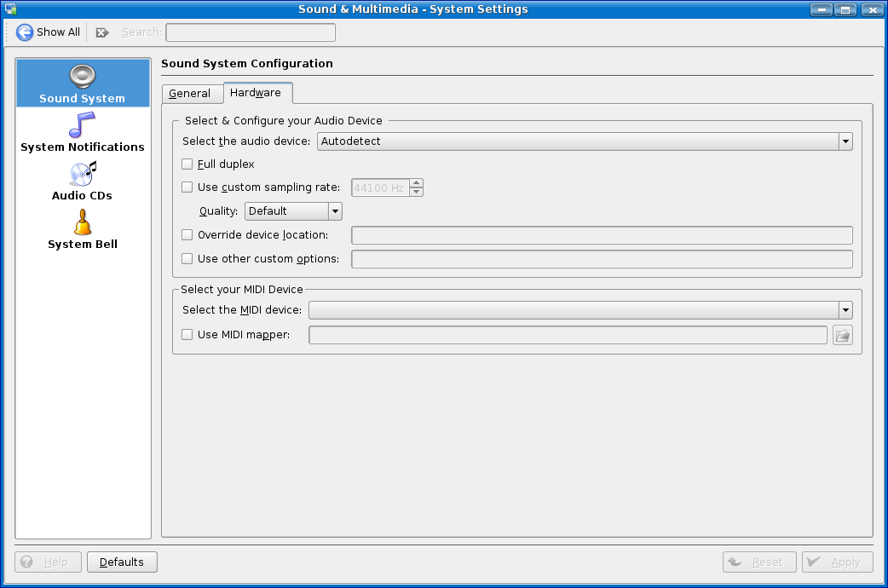Enable Override device location checkbox
The width and height of the screenshot is (888, 588).
click(187, 235)
